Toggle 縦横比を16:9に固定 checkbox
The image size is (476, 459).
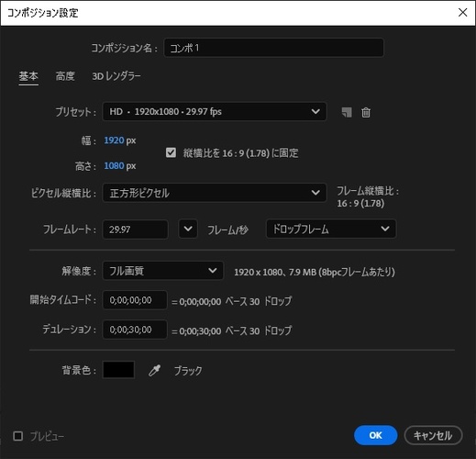(x=171, y=152)
